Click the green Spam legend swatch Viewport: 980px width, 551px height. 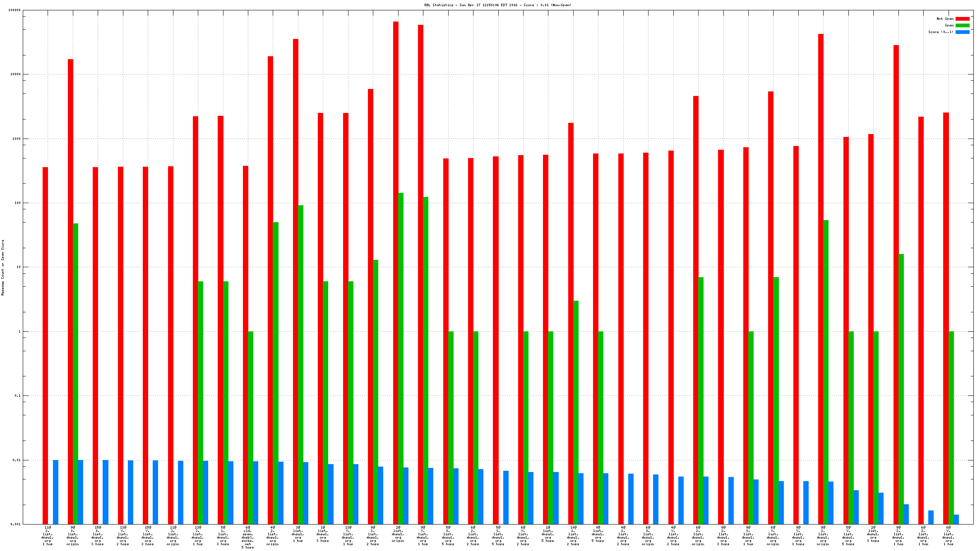pyautogui.click(x=962, y=25)
